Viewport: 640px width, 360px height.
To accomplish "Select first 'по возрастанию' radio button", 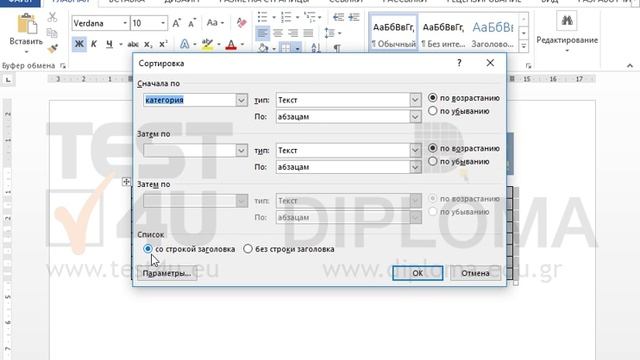I will 433,98.
